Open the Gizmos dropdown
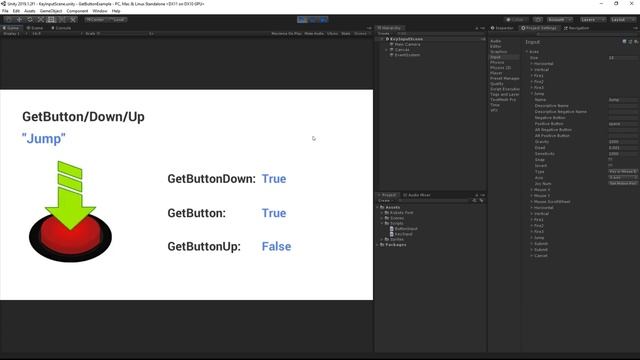This screenshot has width=640, height=360. point(362,33)
